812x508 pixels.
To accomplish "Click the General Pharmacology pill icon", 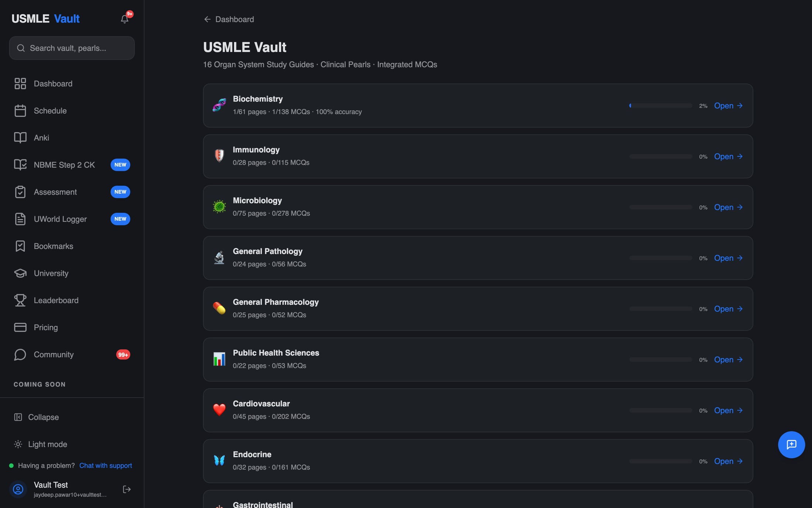I will [x=219, y=308].
